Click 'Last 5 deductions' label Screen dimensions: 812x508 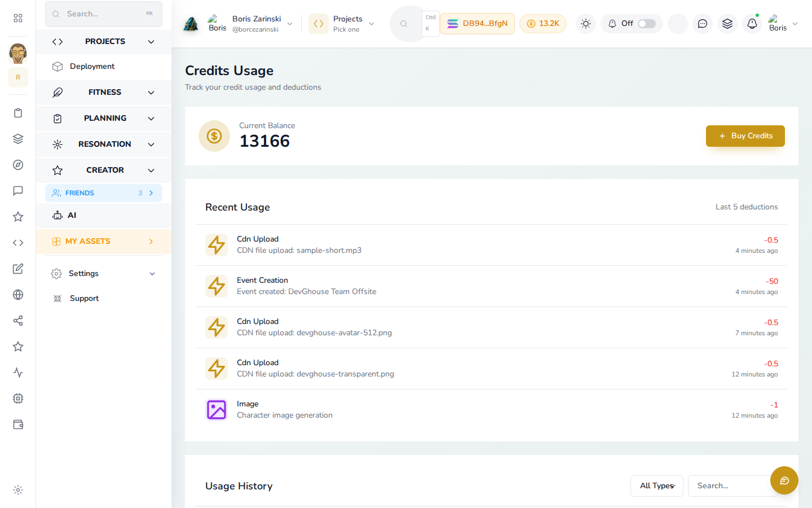[747, 207]
